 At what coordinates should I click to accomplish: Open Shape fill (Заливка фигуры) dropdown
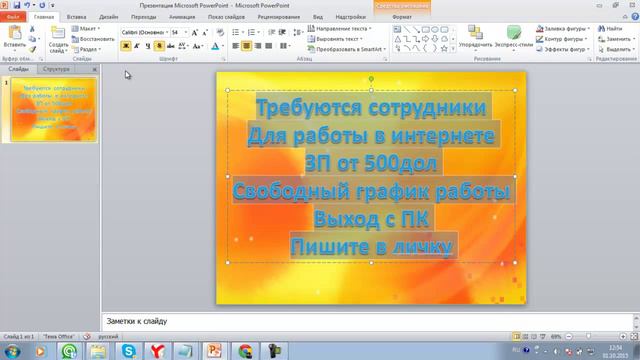[x=562, y=29]
